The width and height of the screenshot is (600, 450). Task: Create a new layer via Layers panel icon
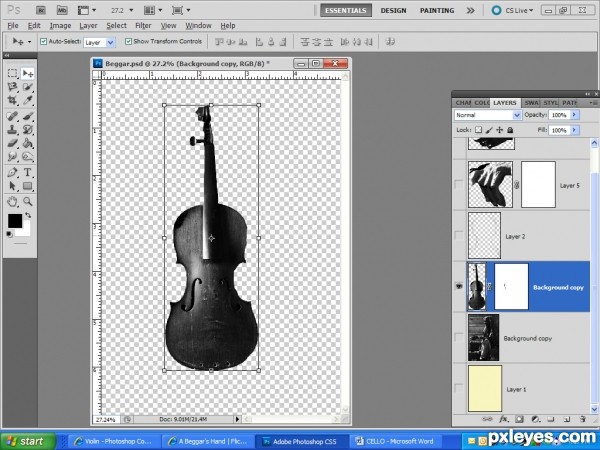coord(567,419)
